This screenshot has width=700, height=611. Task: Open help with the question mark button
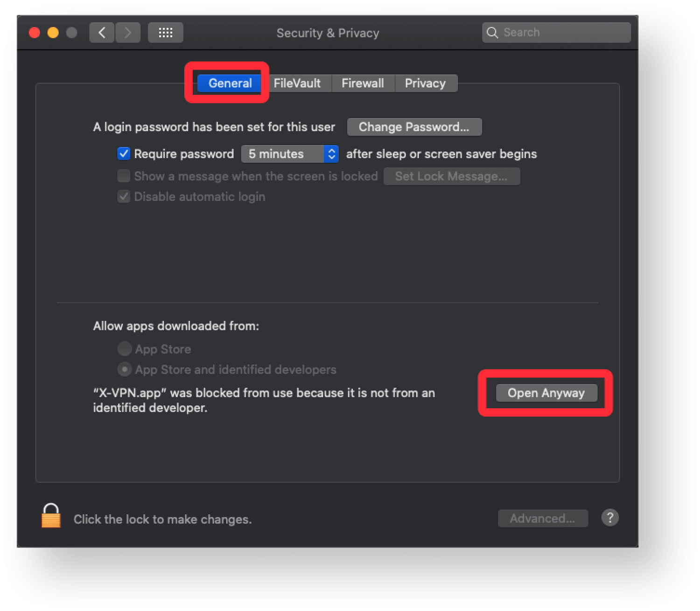(609, 517)
